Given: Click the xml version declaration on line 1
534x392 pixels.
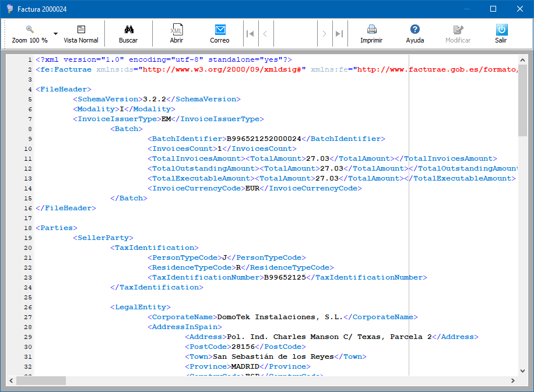Looking at the screenshot, I should [x=164, y=59].
